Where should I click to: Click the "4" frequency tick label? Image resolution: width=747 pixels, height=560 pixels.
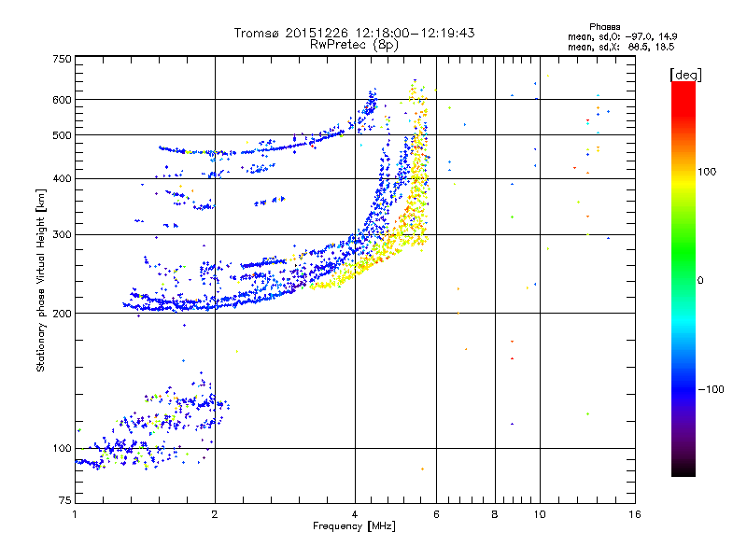[355, 514]
